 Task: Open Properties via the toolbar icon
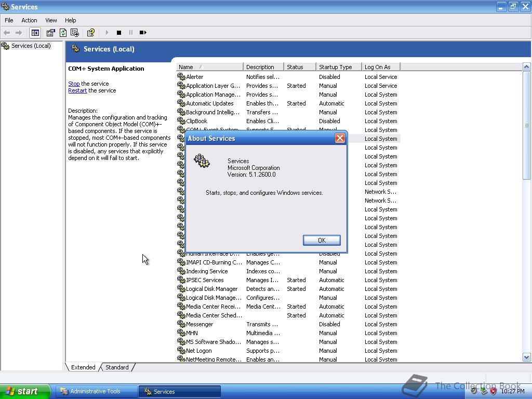pos(50,33)
